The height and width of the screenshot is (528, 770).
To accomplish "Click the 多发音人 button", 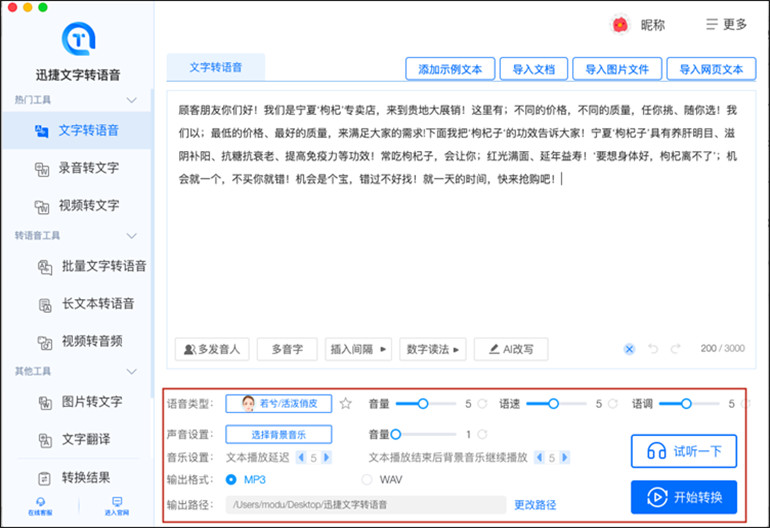I will click(212, 349).
